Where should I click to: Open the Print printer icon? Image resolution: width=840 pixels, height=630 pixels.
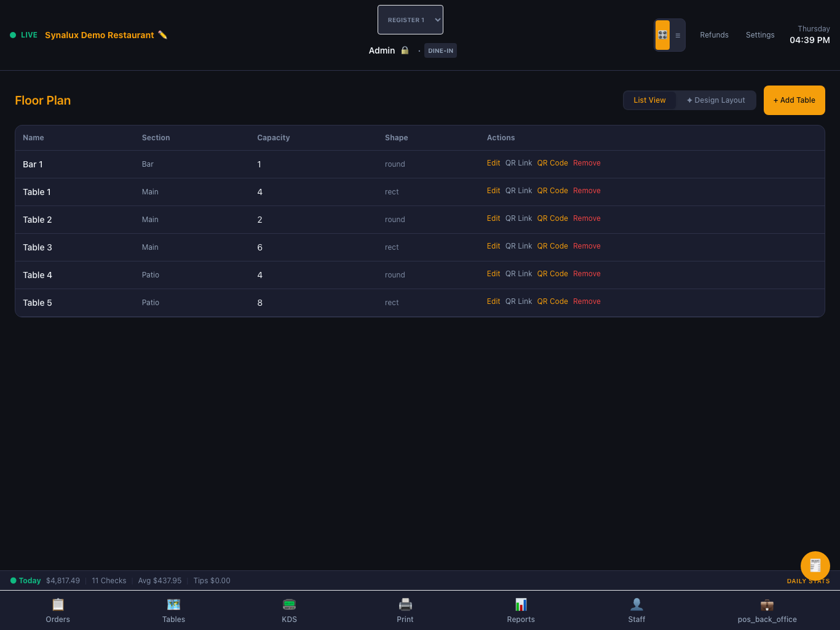405,604
